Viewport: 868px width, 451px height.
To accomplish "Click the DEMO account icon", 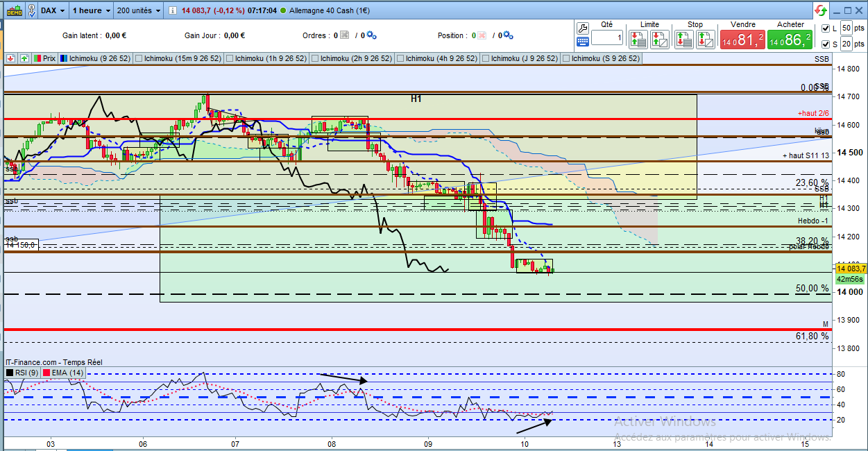I will [14, 10].
